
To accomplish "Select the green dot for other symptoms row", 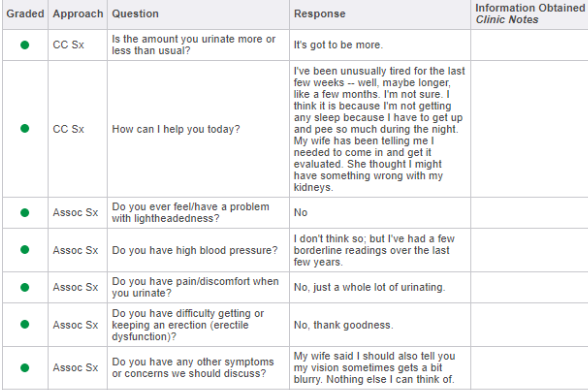I will click(25, 368).
